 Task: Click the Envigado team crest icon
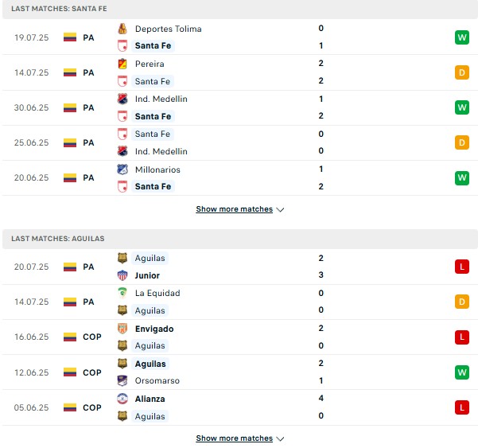(x=122, y=329)
